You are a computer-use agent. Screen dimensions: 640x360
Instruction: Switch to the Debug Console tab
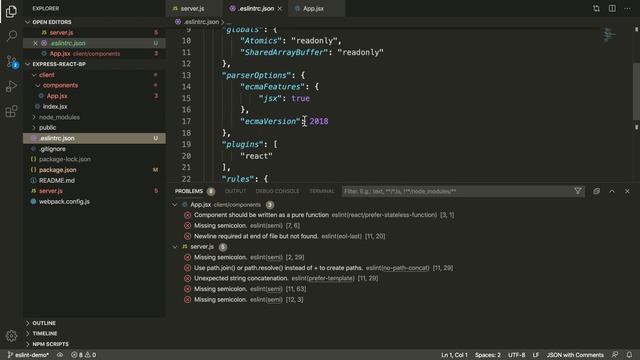278,191
